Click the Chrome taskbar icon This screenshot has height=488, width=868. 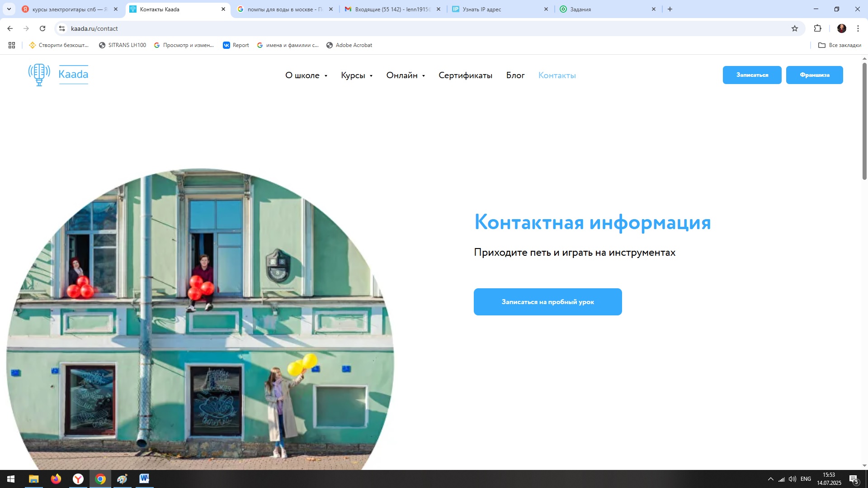100,479
